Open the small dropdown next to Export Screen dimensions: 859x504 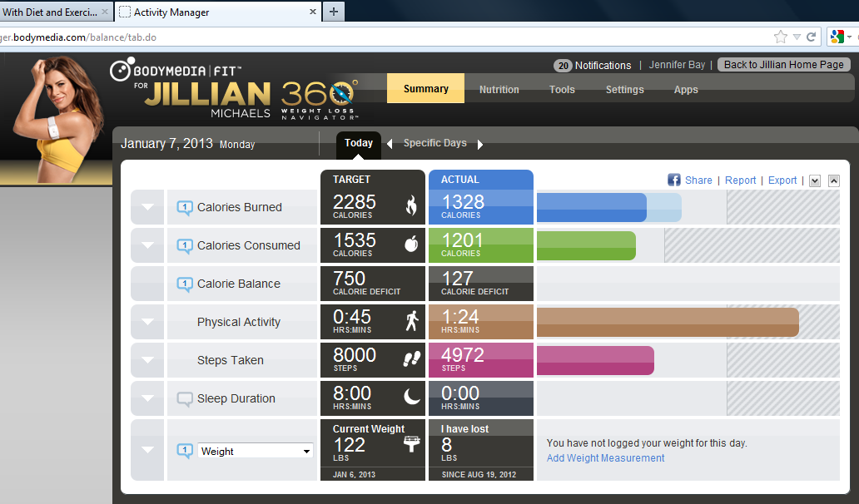coord(815,181)
